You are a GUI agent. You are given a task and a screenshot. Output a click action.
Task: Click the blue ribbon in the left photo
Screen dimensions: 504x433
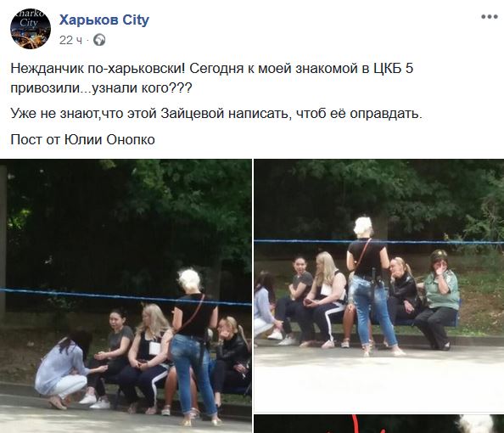[126, 297]
